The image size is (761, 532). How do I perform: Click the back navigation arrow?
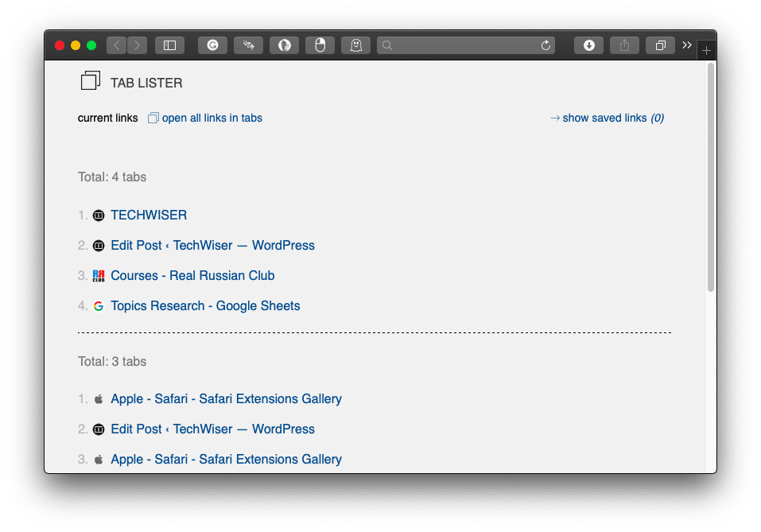(116, 45)
